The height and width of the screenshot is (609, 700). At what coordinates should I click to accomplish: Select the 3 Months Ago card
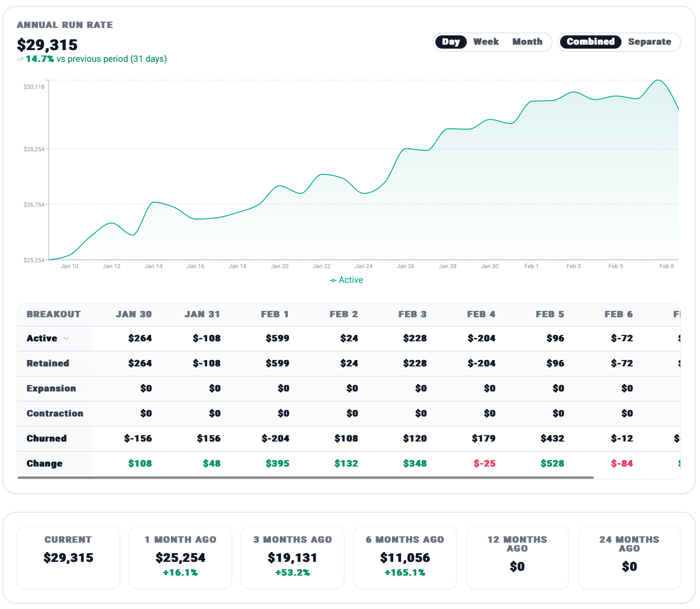[293, 557]
